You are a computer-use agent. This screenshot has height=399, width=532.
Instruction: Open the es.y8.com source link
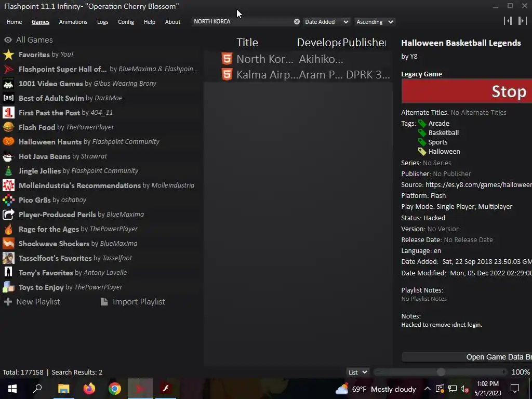(x=478, y=185)
